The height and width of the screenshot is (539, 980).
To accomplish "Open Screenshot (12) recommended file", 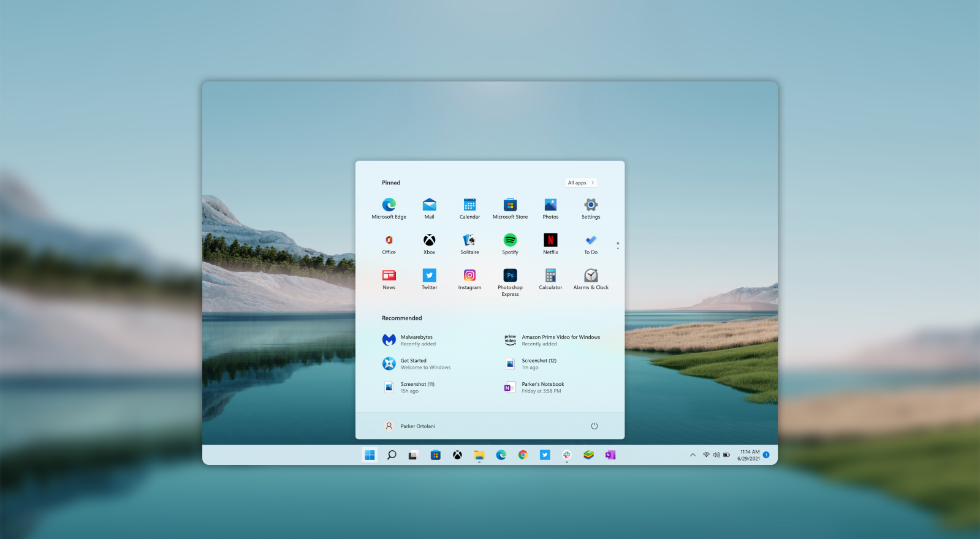I will point(538,364).
